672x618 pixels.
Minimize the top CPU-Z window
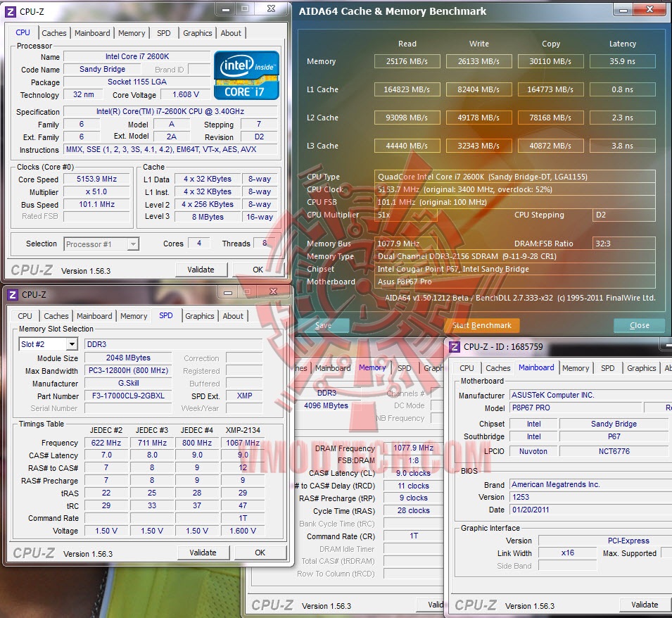click(227, 9)
